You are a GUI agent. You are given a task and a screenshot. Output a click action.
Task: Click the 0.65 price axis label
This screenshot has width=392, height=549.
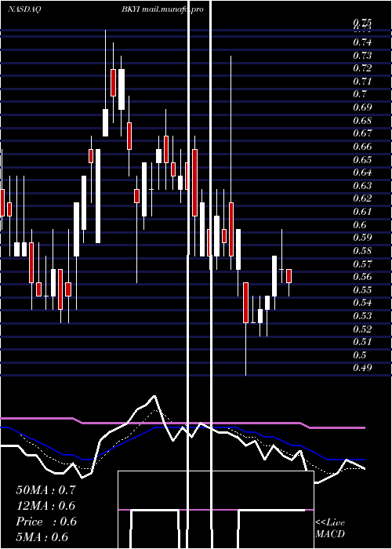coord(362,160)
